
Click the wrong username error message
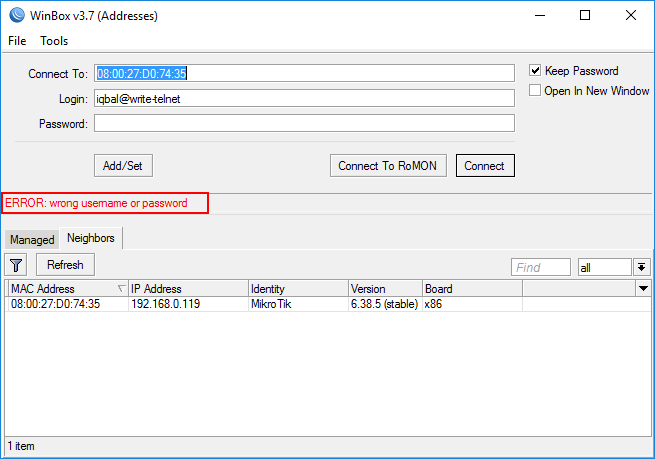click(x=96, y=203)
